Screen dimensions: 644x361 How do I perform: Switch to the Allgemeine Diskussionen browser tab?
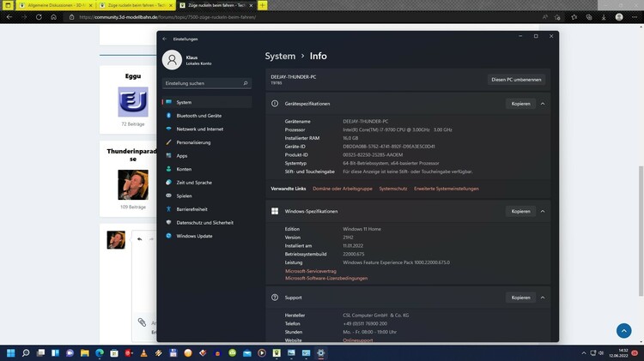55,5
